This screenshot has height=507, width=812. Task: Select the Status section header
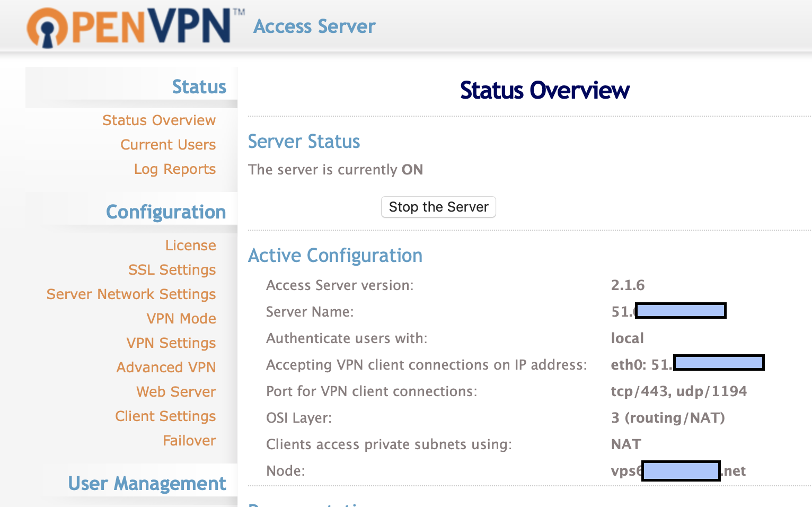pos(199,87)
